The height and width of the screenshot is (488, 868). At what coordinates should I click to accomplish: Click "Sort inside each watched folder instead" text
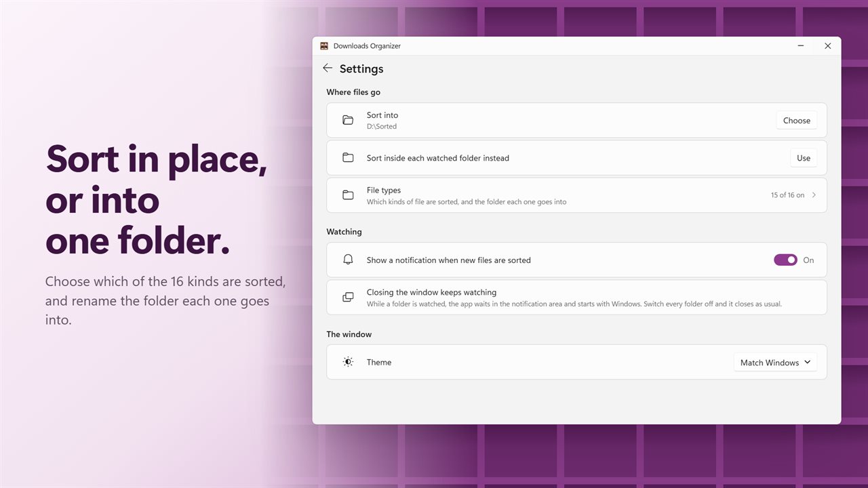coord(438,158)
